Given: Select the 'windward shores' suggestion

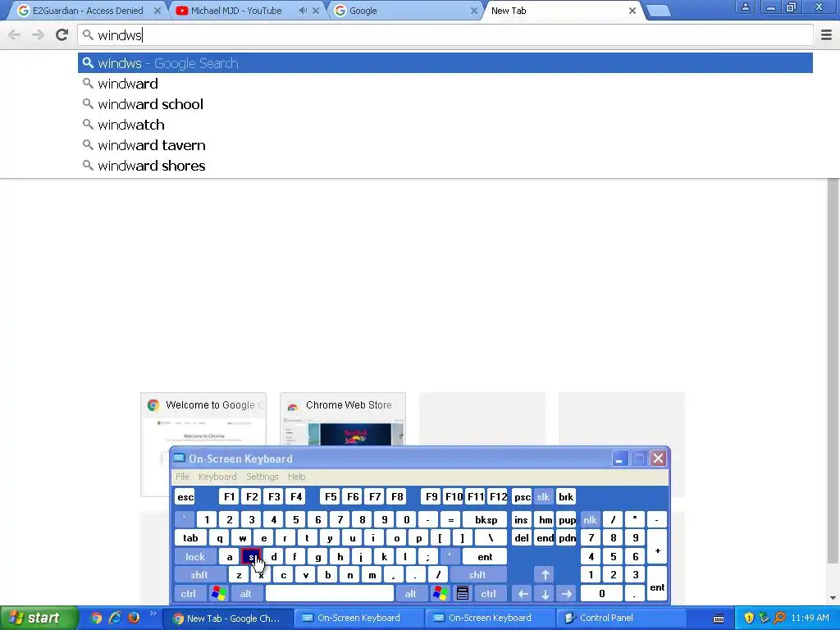Looking at the screenshot, I should (445, 166).
